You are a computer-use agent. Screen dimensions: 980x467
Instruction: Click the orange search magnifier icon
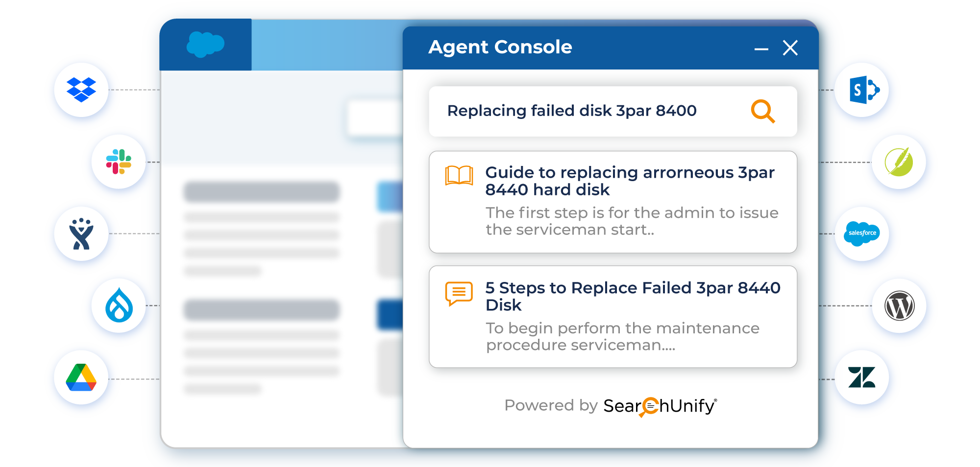tap(763, 111)
